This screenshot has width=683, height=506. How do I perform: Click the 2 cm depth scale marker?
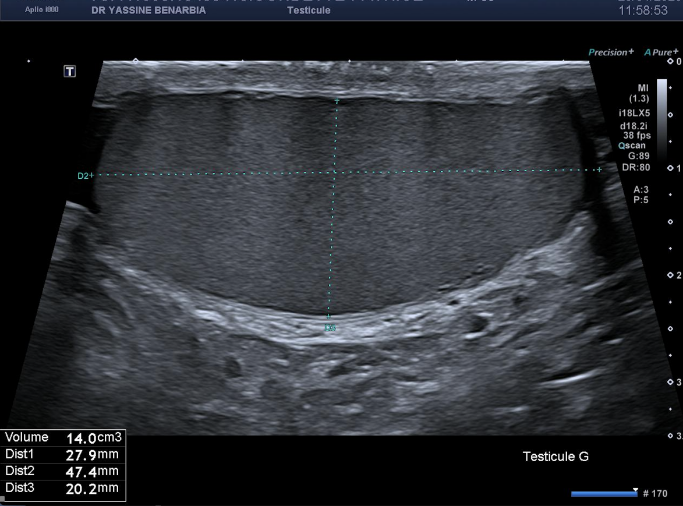point(677,275)
